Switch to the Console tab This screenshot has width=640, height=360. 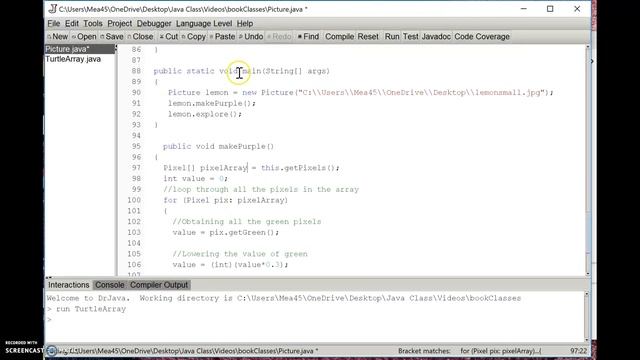coord(109,285)
